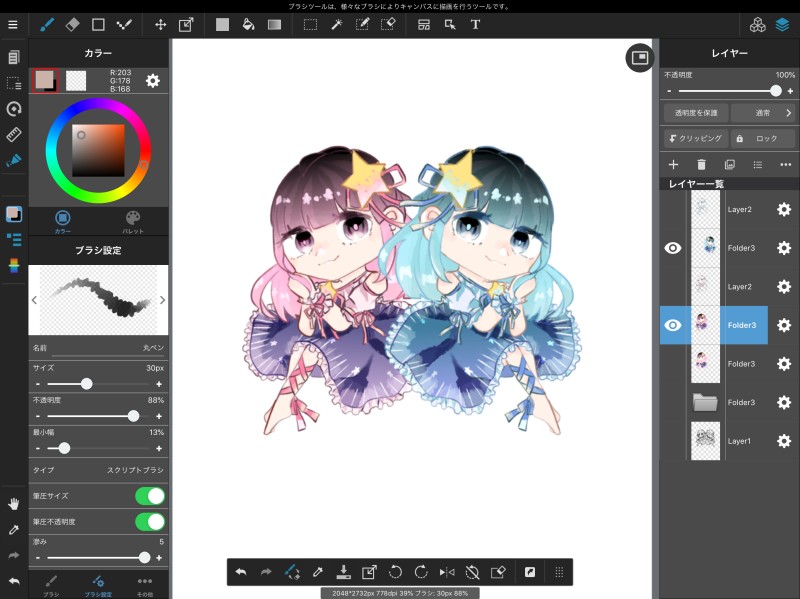Select the Brush tool in top toolbar
Image resolution: width=800 pixels, height=599 pixels.
click(x=47, y=24)
